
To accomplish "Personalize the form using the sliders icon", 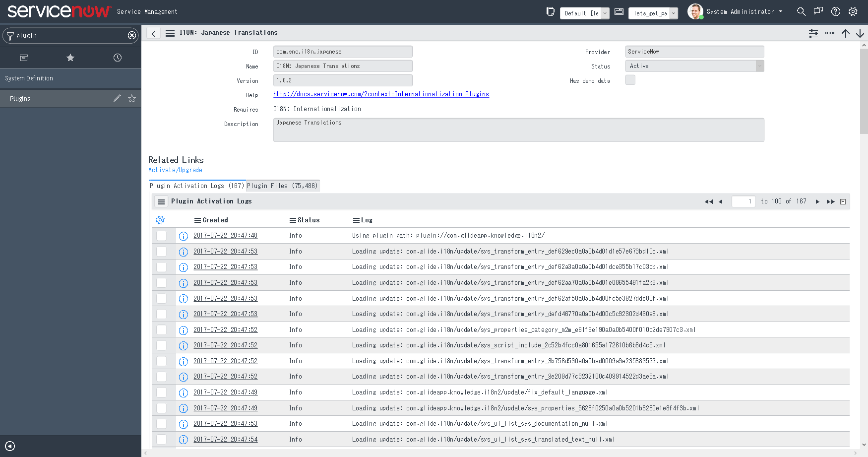I will pyautogui.click(x=813, y=33).
